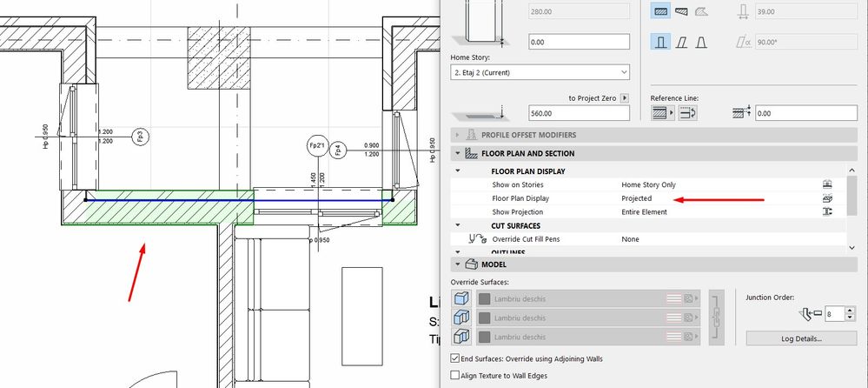Increase the Junction Order value
Screen dimensions: 868x388
(x=851, y=311)
